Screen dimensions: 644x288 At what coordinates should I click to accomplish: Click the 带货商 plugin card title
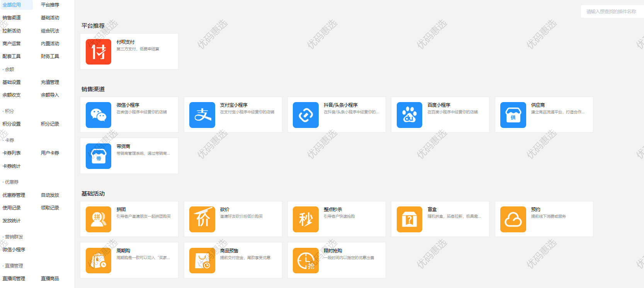coord(123,147)
